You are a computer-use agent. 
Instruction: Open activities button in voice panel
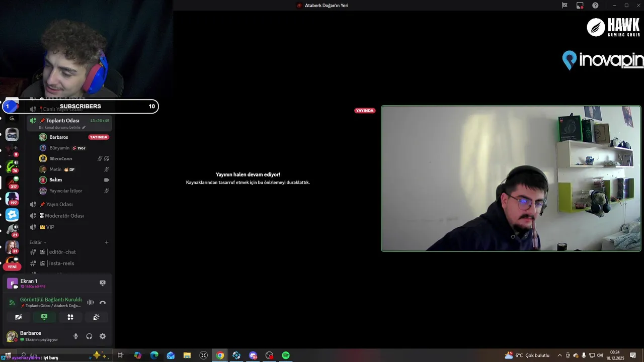pyautogui.click(x=70, y=317)
